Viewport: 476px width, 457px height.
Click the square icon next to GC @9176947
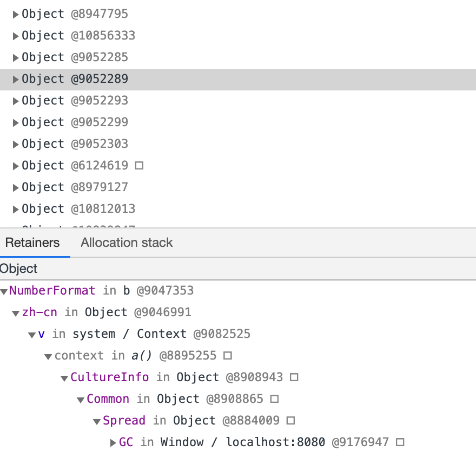399,442
